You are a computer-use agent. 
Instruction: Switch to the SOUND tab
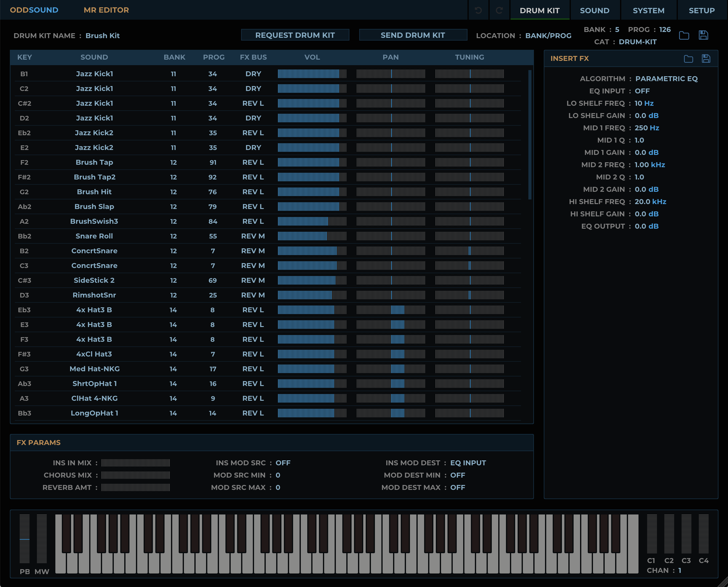click(595, 10)
